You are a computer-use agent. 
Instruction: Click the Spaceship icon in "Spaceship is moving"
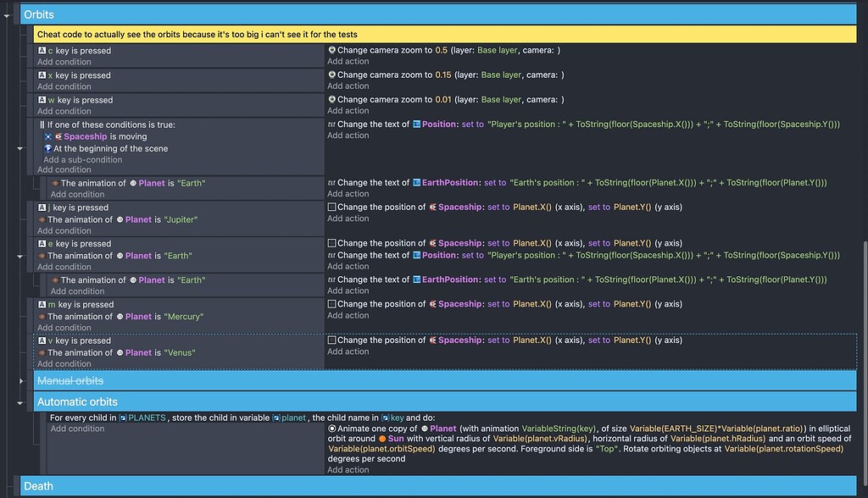point(58,136)
